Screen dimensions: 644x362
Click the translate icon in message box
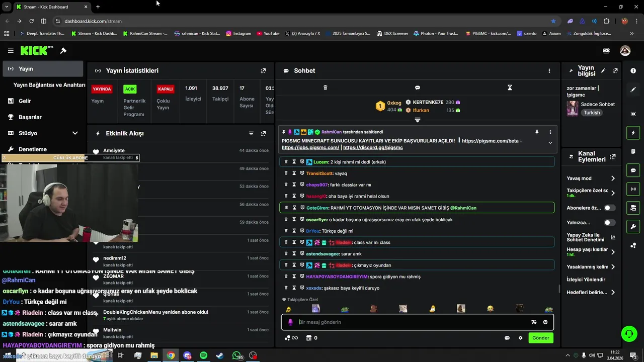click(x=534, y=322)
